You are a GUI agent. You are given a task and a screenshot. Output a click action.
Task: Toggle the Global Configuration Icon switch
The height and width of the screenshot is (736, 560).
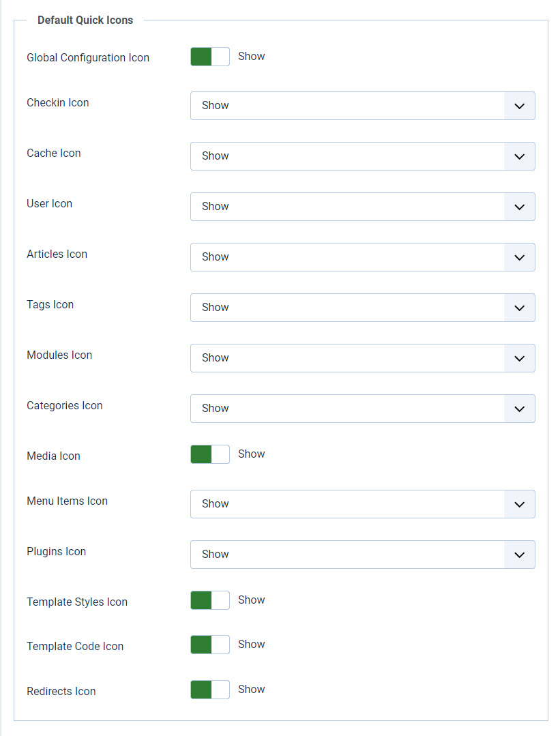coord(209,57)
